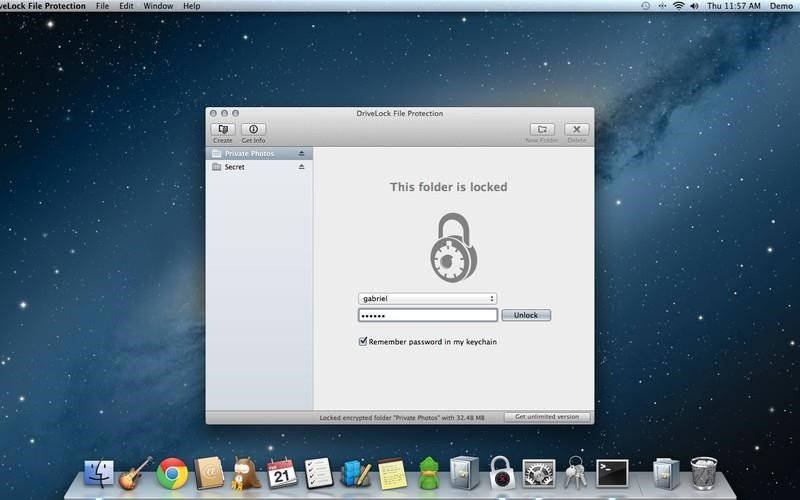Open the blue cubes and pencil dock icon
The width and height of the screenshot is (800, 500).
tap(356, 473)
